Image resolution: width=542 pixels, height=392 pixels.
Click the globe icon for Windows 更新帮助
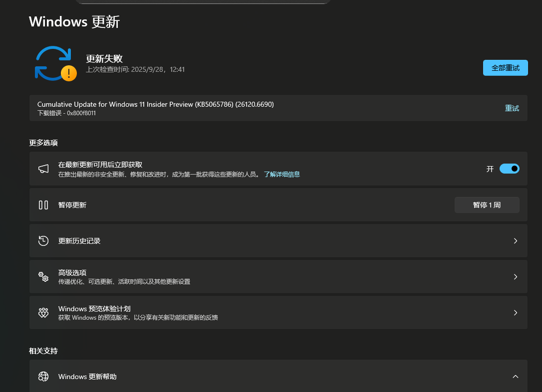click(43, 377)
